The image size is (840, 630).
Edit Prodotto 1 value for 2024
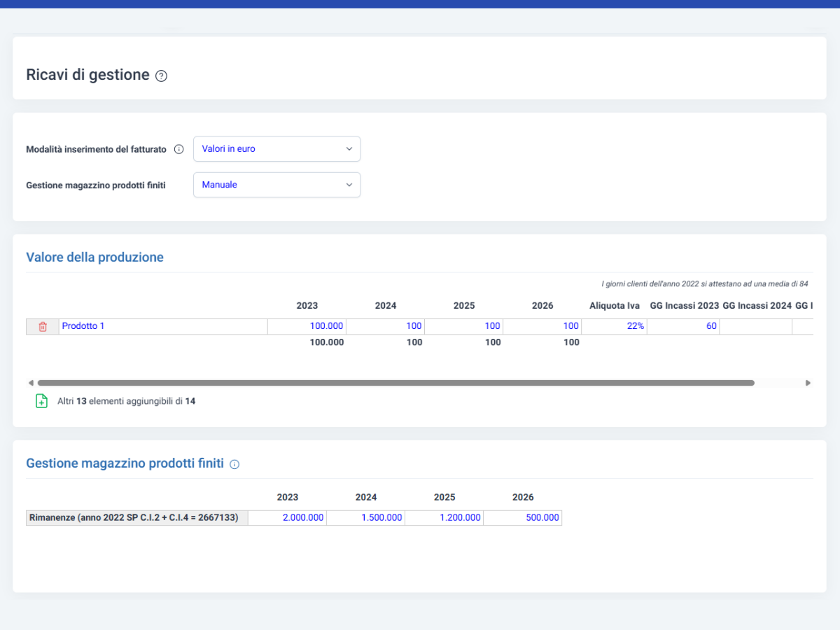[x=386, y=326]
